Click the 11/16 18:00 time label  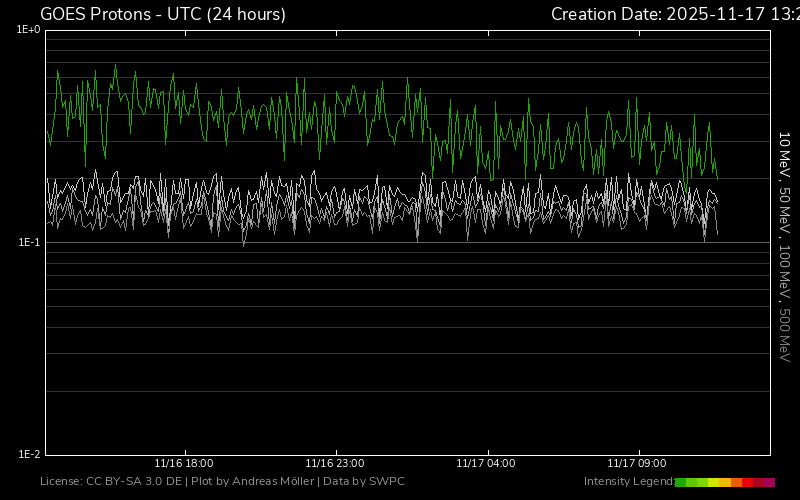(x=183, y=464)
